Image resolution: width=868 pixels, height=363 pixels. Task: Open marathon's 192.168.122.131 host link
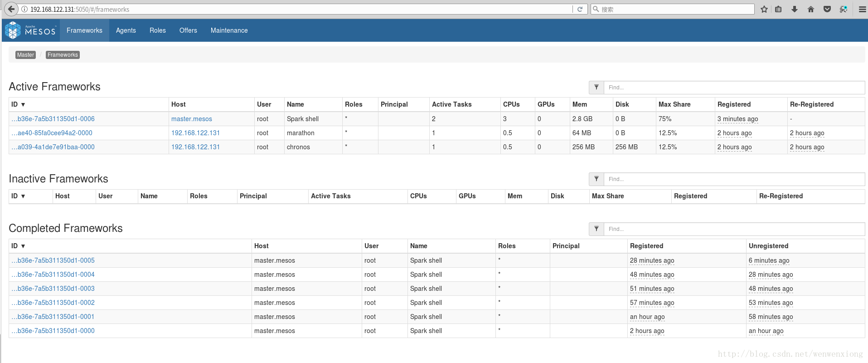pos(195,133)
